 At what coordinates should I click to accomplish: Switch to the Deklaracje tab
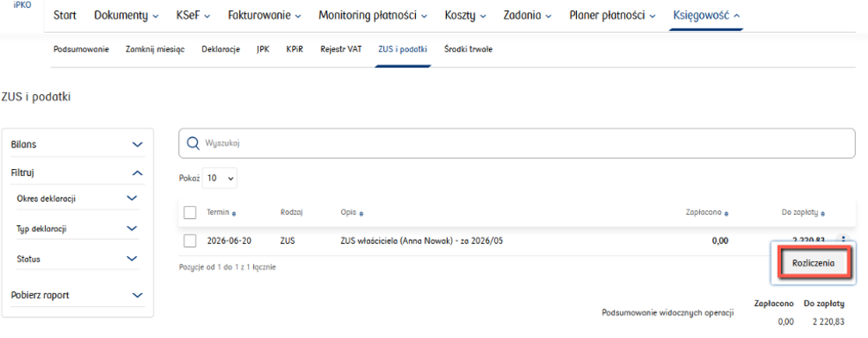point(220,49)
